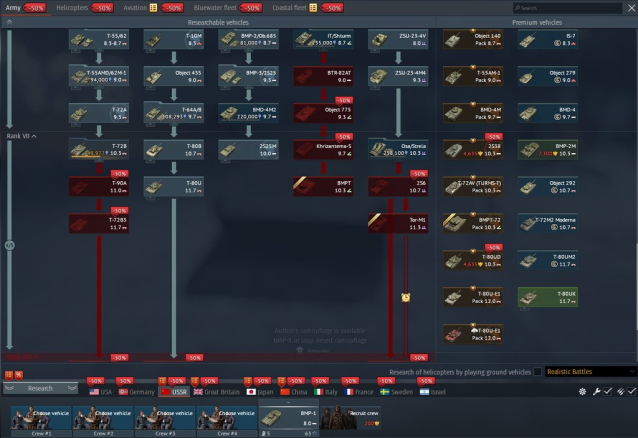The image size is (638, 438).
Task: Toggle helicopter research by ground vehicles checkbox
Action: click(x=539, y=372)
